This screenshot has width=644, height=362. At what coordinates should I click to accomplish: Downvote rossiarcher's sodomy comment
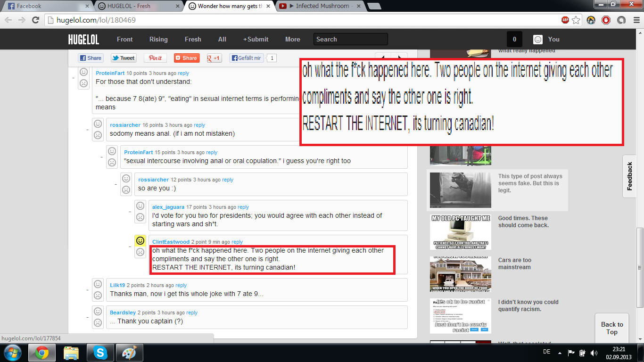pos(98,135)
